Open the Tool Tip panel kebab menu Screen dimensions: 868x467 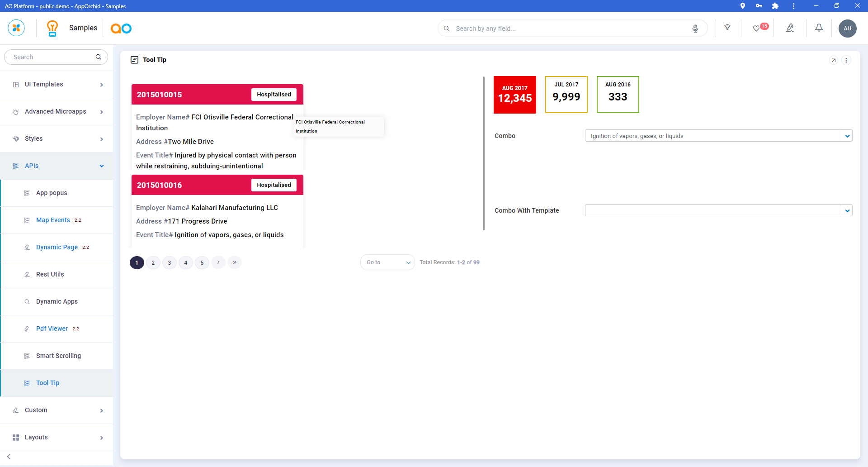[x=846, y=60]
